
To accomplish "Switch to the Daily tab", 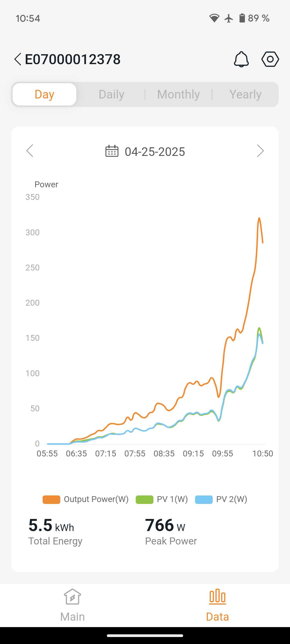I will [x=111, y=94].
